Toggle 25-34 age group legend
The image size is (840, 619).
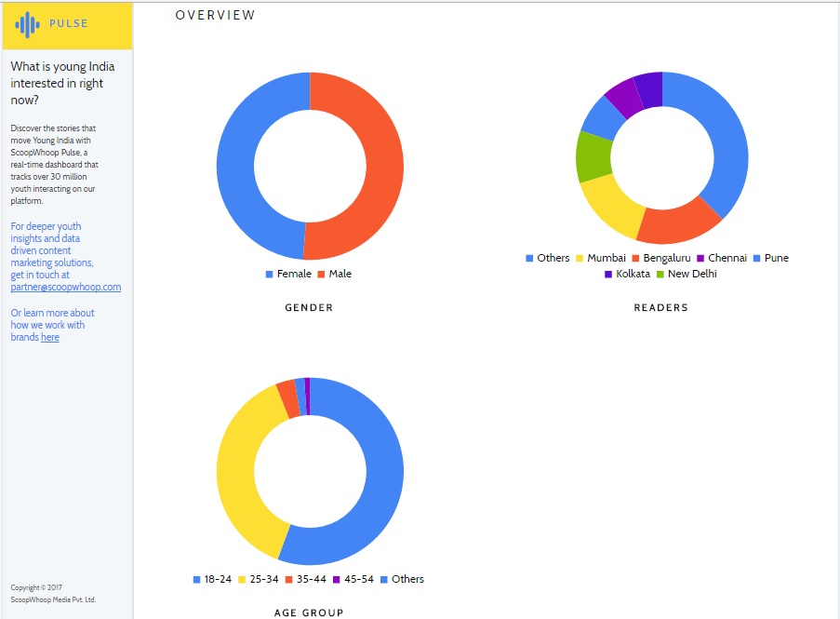tap(260, 579)
